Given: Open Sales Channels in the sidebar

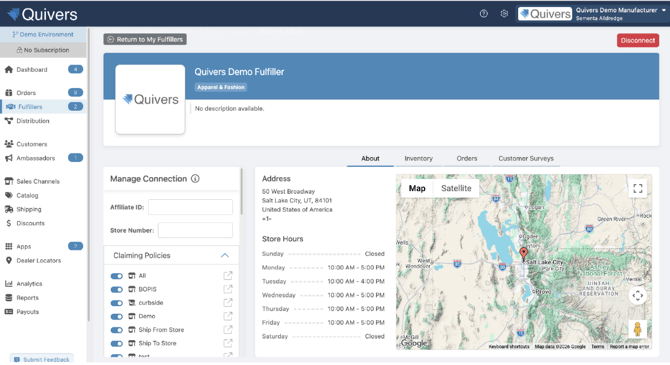Looking at the screenshot, I should coord(38,181).
